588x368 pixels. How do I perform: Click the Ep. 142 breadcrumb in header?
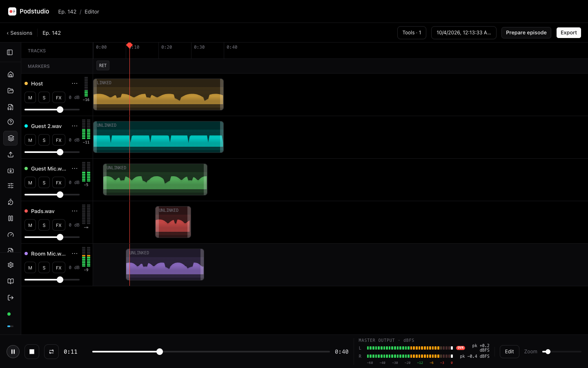pyautogui.click(x=67, y=12)
